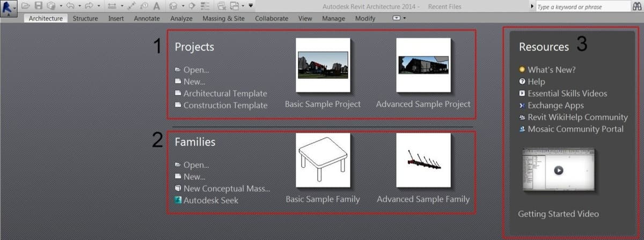Image resolution: width=644 pixels, height=240 pixels.
Task: Open the Revit WikiHelp Community link
Action: click(x=577, y=117)
